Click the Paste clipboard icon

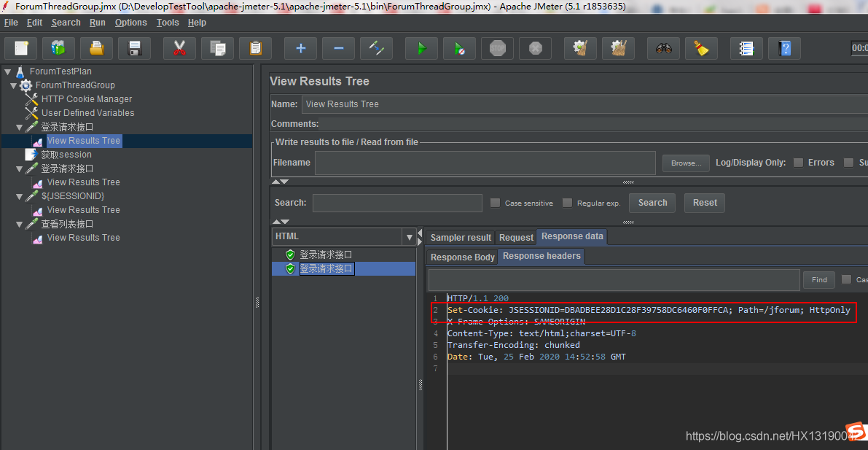255,48
